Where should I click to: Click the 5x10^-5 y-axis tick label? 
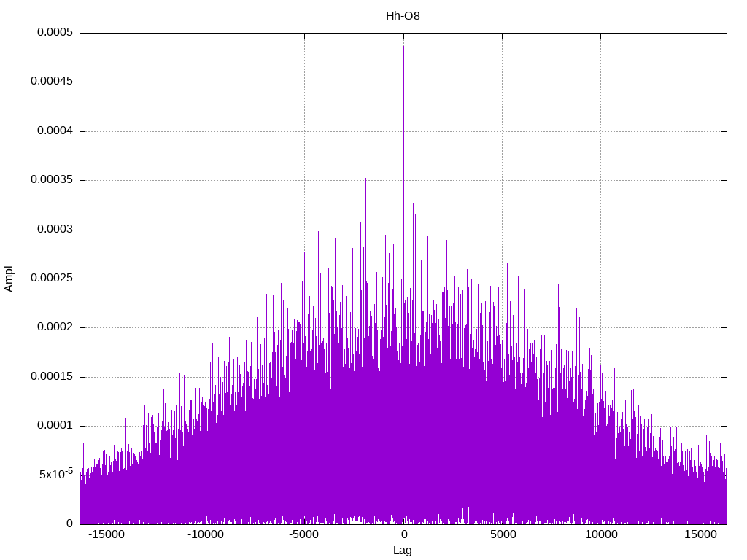(56, 473)
